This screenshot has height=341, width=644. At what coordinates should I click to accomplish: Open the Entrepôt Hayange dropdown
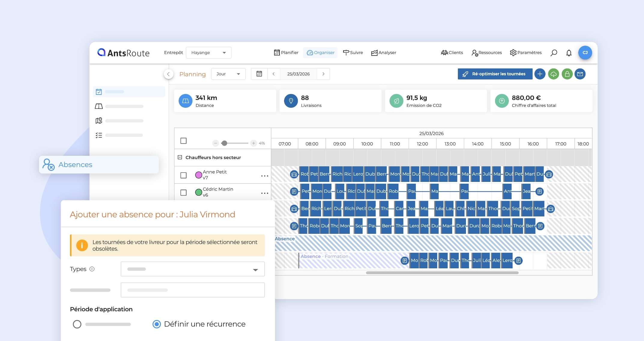208,53
